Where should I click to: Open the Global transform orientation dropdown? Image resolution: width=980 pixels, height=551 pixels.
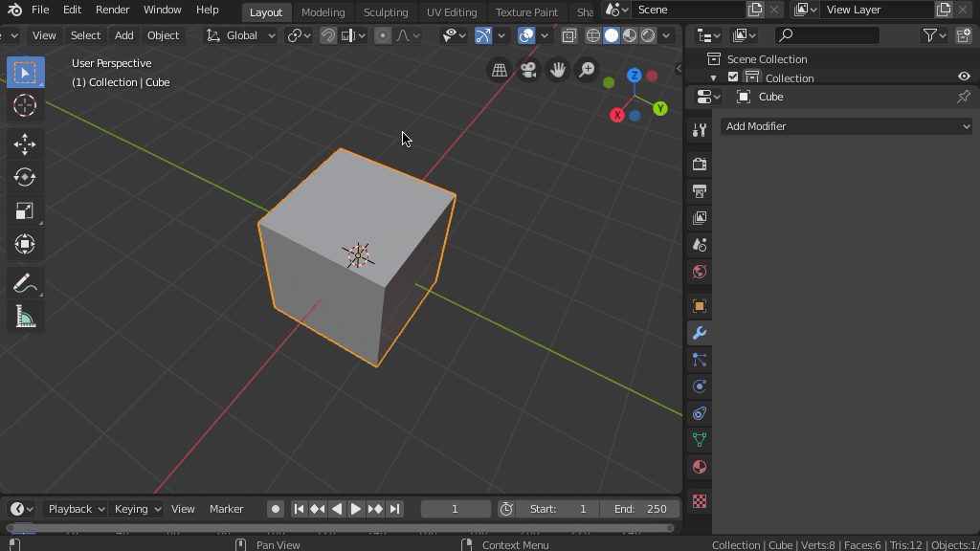pos(241,35)
